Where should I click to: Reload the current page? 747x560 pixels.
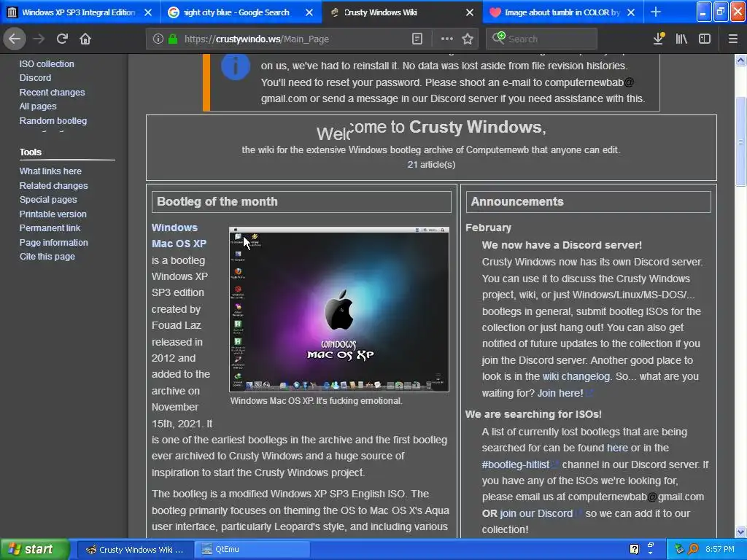[x=62, y=39]
